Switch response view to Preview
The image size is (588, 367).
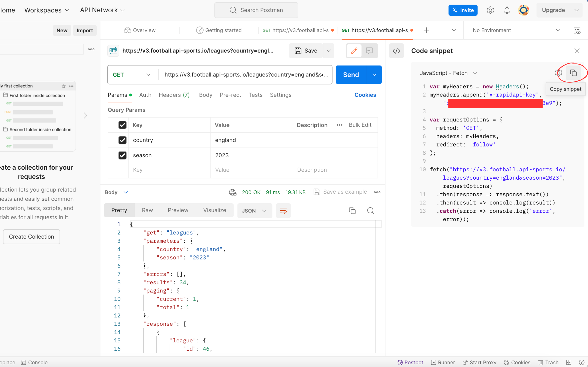(x=178, y=210)
